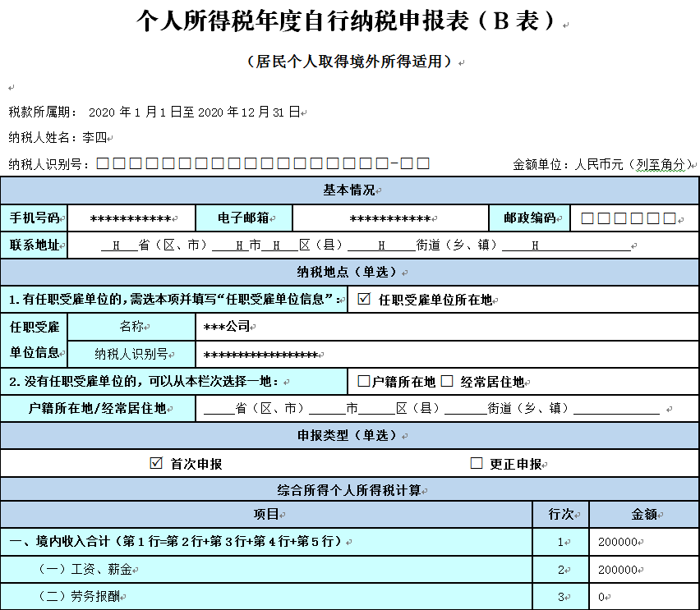Viewport: 700px width, 610px height.
Task: Click the 工资、薪金 row label
Action: 85,570
